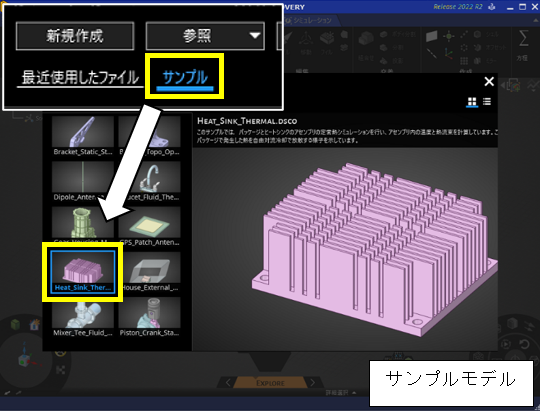Click the colorful simulation result icon at right
This screenshot has height=411, width=540.
point(513,85)
